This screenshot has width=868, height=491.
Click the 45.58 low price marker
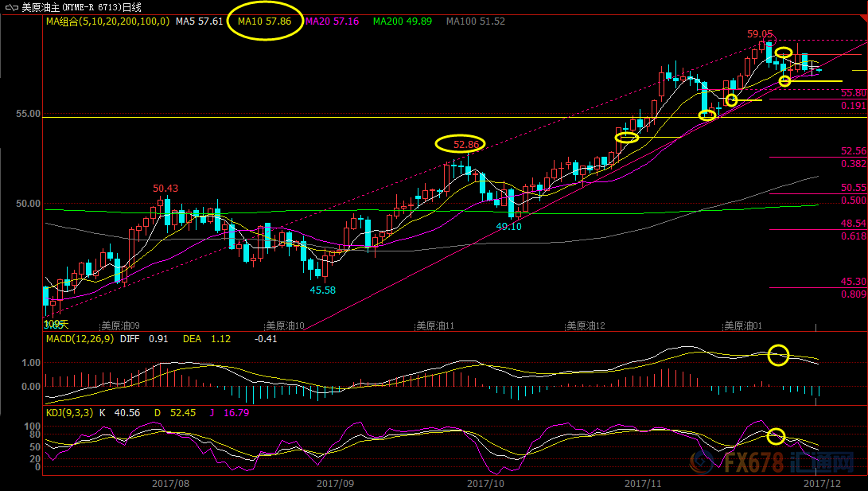point(322,290)
